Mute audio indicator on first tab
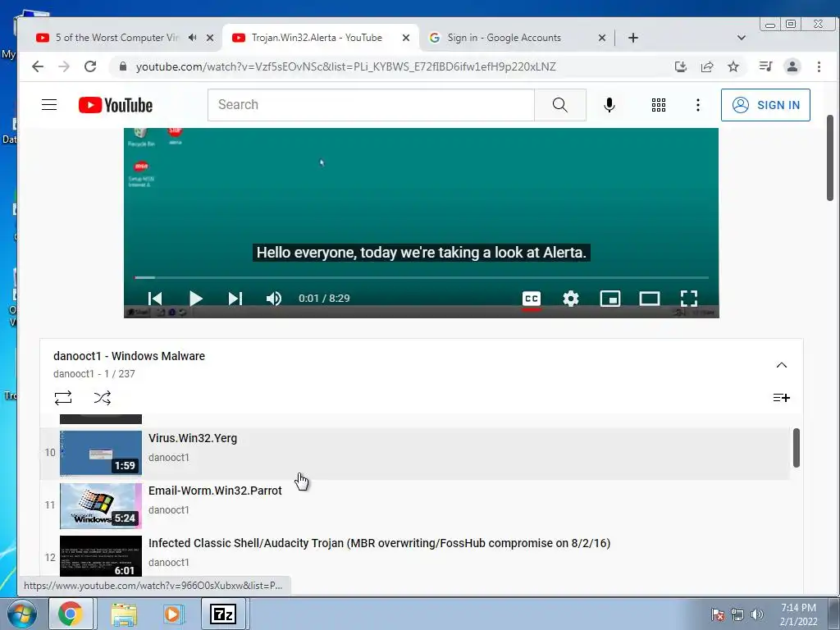This screenshot has width=840, height=630. click(192, 38)
